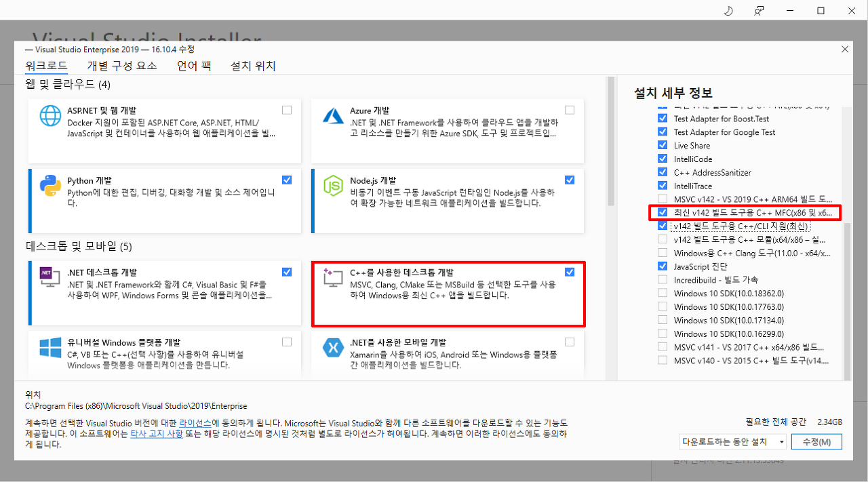Switch to the 언어 팩 tab
This screenshot has width=868, height=482.
click(194, 66)
